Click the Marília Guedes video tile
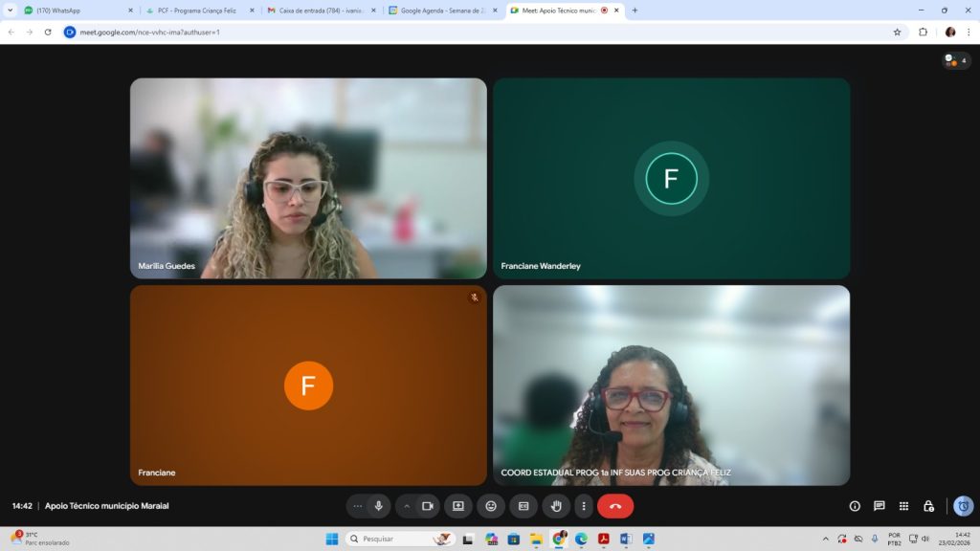 pos(308,178)
